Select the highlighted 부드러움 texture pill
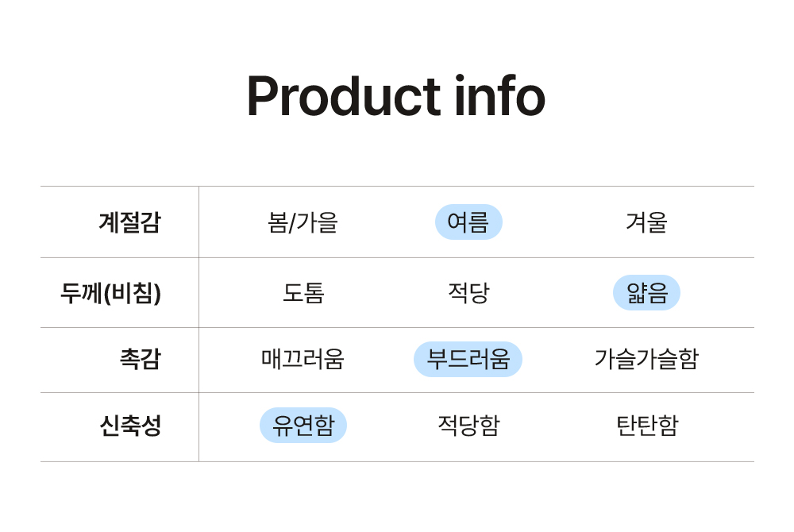 coord(468,359)
